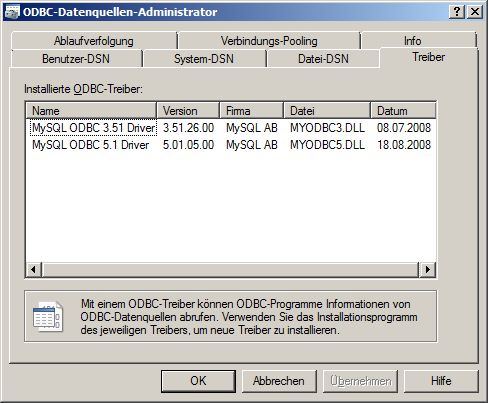The width and height of the screenshot is (488, 403).
Task: Click the OK button
Action: (x=198, y=381)
